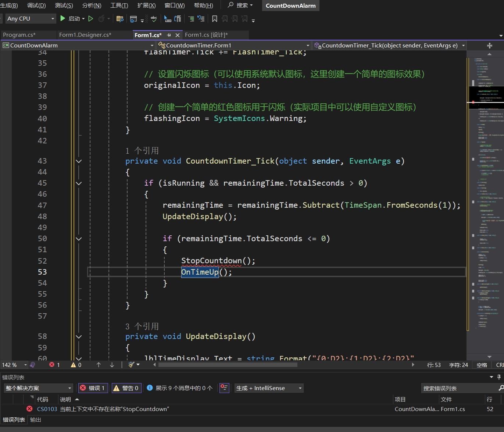Click the green Start debugging play button

coord(63,18)
